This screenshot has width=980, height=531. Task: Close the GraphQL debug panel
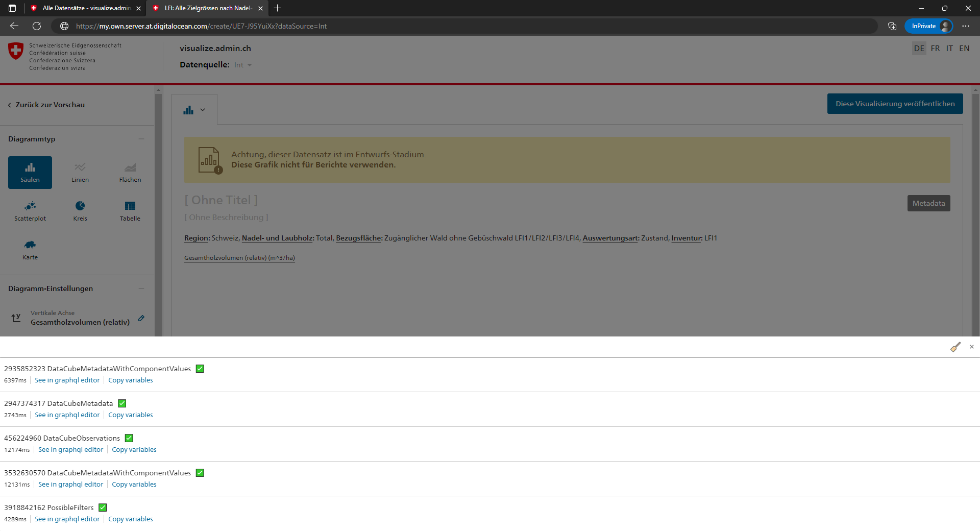[x=971, y=347]
